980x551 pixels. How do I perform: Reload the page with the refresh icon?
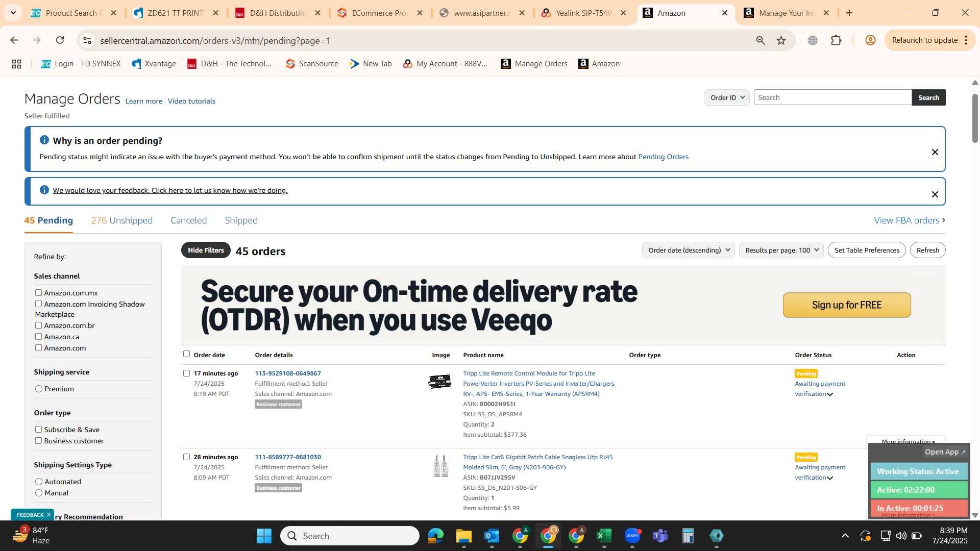tap(60, 40)
